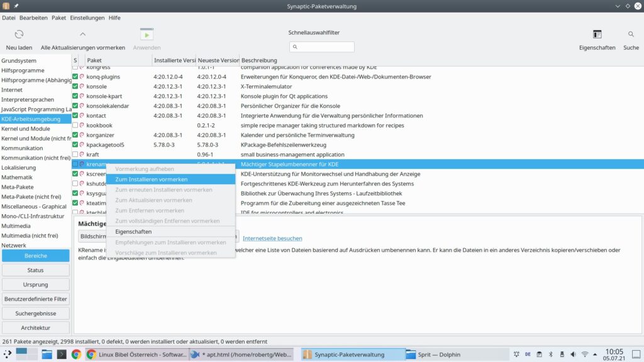Click the Ursprung filter button
The image size is (644, 362).
pyautogui.click(x=36, y=285)
